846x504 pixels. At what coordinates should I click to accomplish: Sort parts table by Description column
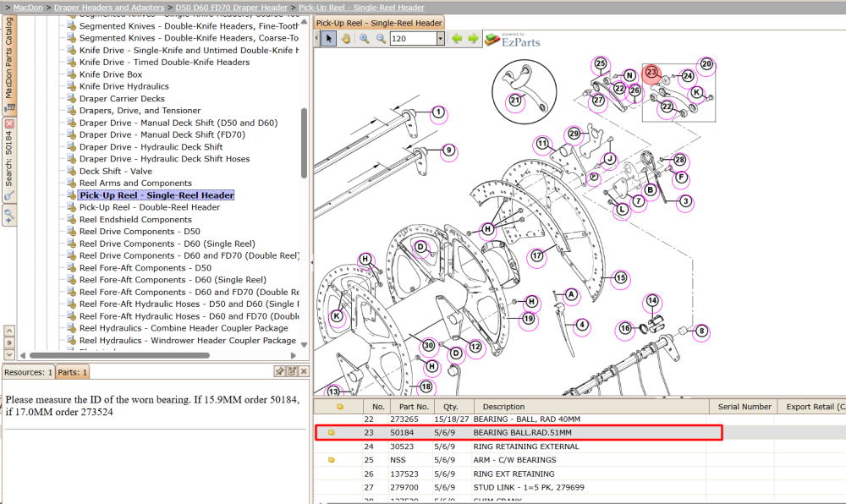click(x=590, y=407)
